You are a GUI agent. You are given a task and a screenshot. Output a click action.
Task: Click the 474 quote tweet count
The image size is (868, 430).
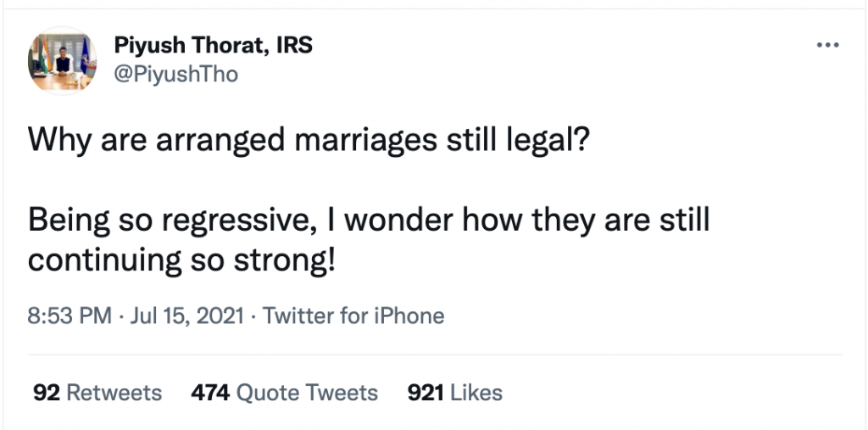click(210, 393)
